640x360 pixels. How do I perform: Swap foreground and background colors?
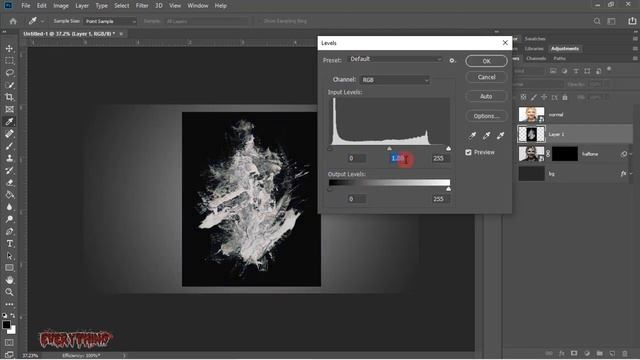point(13,316)
